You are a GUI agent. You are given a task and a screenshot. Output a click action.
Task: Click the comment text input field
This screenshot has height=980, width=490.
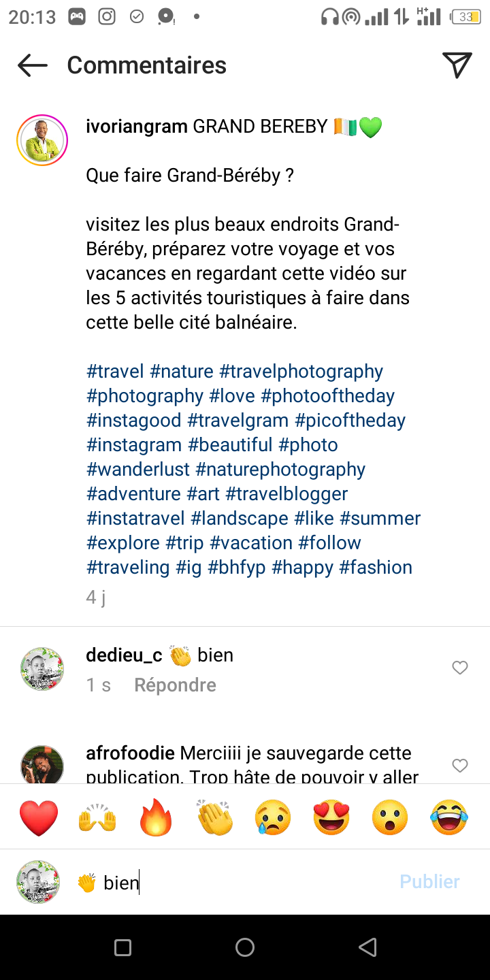tap(231, 883)
